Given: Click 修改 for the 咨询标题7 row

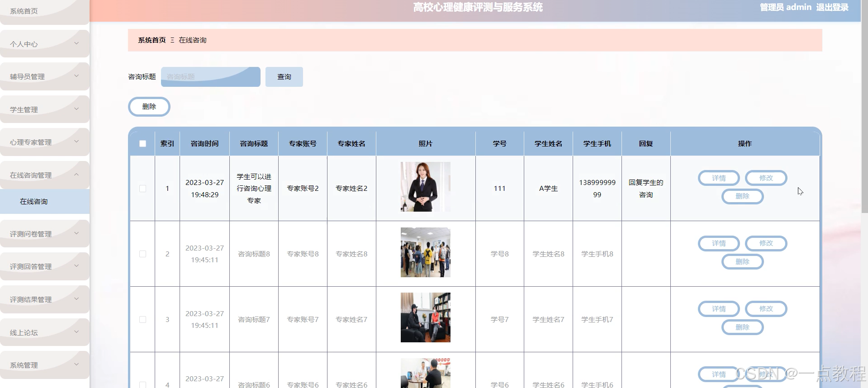Looking at the screenshot, I should [x=766, y=309].
